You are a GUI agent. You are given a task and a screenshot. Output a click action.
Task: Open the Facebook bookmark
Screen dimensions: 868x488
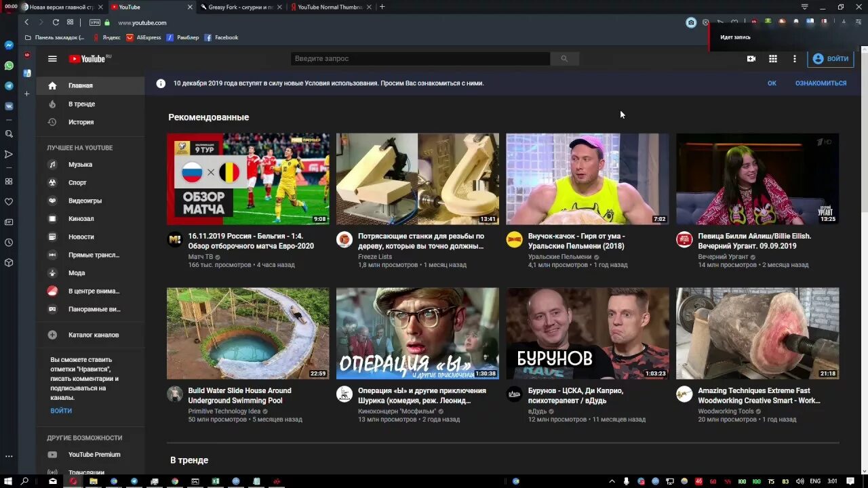point(221,38)
